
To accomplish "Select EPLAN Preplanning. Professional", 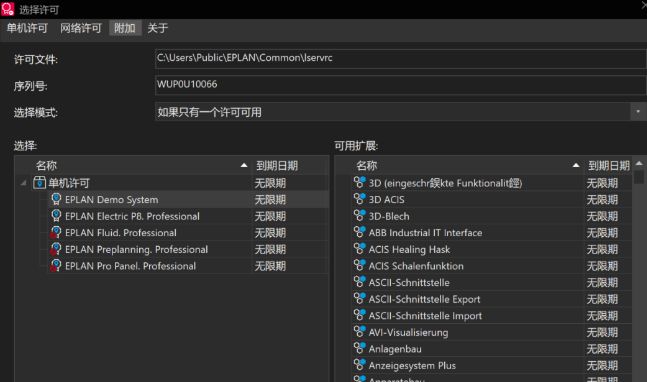I will [x=136, y=250].
